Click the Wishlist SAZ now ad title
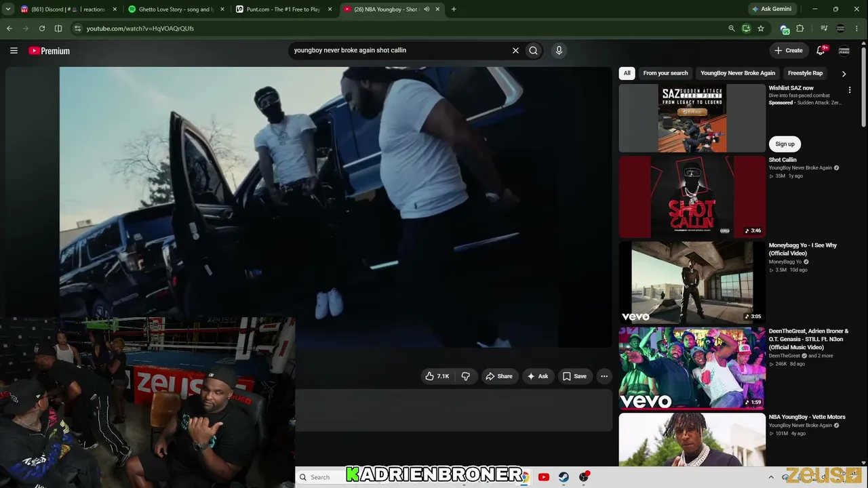 [x=791, y=88]
